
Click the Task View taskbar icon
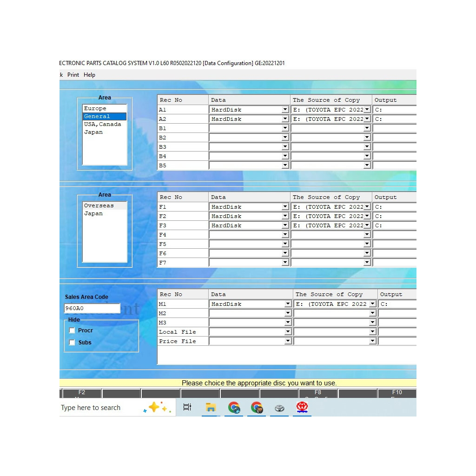coord(187,407)
